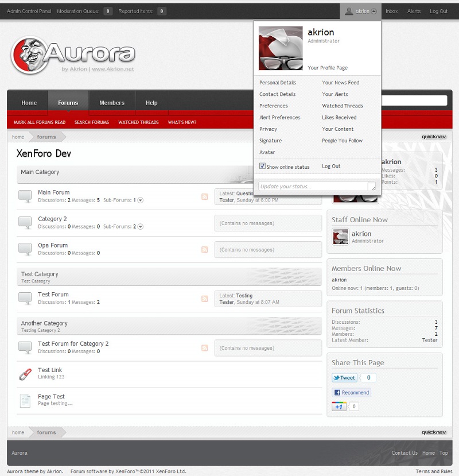459x476 pixels.
Task: Open Contact Details from account menu
Action: point(277,94)
